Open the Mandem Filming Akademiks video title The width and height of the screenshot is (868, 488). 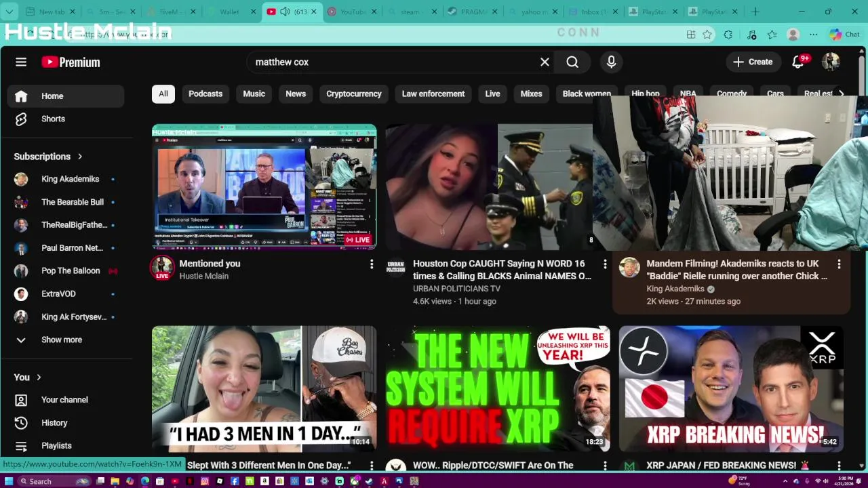[736, 270]
